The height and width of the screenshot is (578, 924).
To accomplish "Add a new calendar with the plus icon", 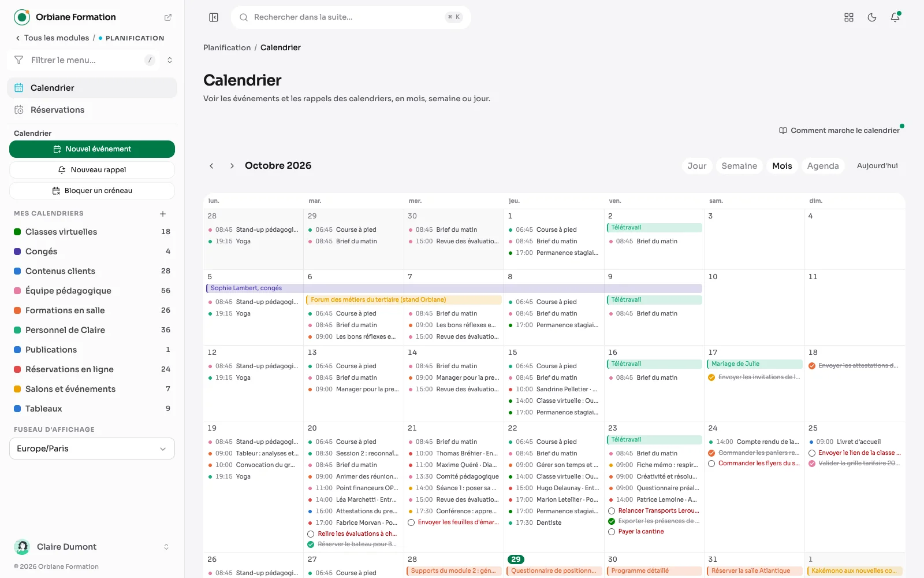I will pyautogui.click(x=163, y=214).
